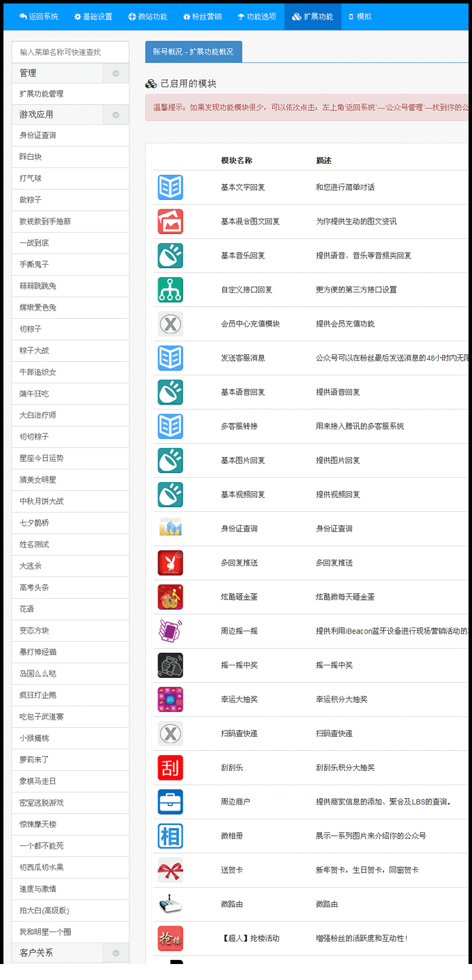Open the 高考头条 sidebar link
This screenshot has height=980, width=472.
[70, 588]
